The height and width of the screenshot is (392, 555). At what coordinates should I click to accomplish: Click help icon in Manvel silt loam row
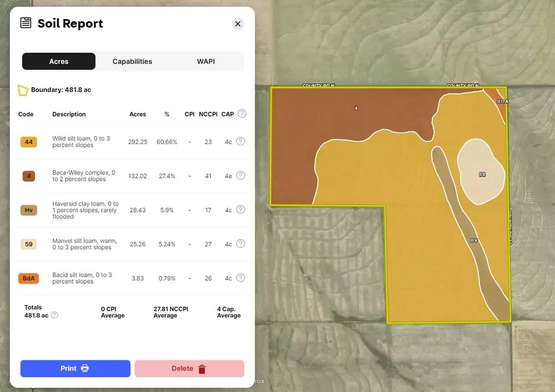pos(241,244)
